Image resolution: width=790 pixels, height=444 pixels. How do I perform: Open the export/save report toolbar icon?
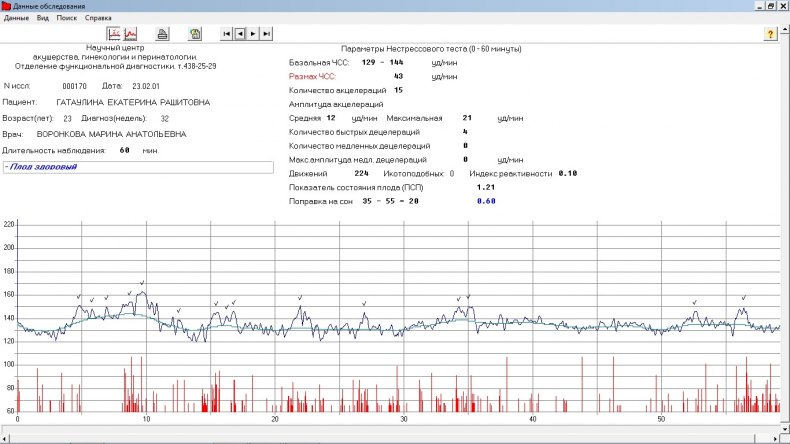(x=195, y=34)
